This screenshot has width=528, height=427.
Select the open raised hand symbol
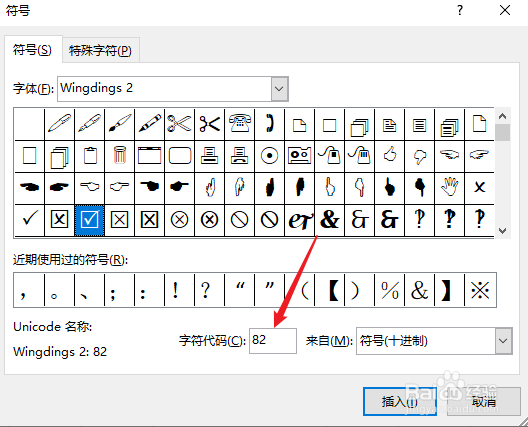coord(449,188)
